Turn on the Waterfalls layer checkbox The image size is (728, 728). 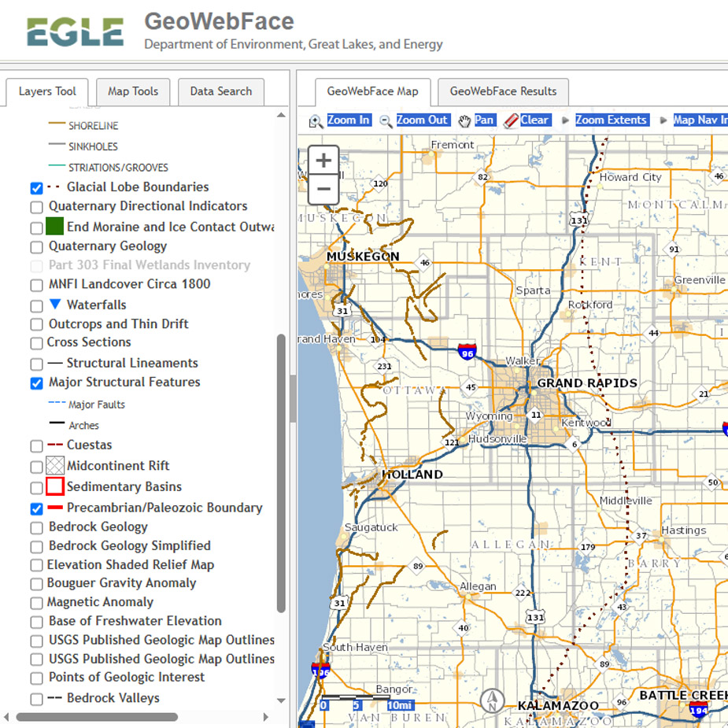36,305
